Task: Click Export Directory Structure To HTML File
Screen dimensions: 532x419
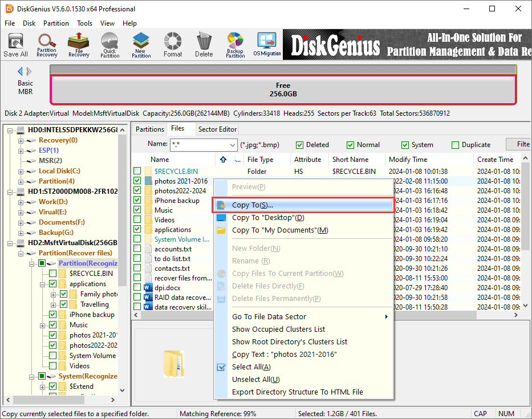Action: point(303,392)
